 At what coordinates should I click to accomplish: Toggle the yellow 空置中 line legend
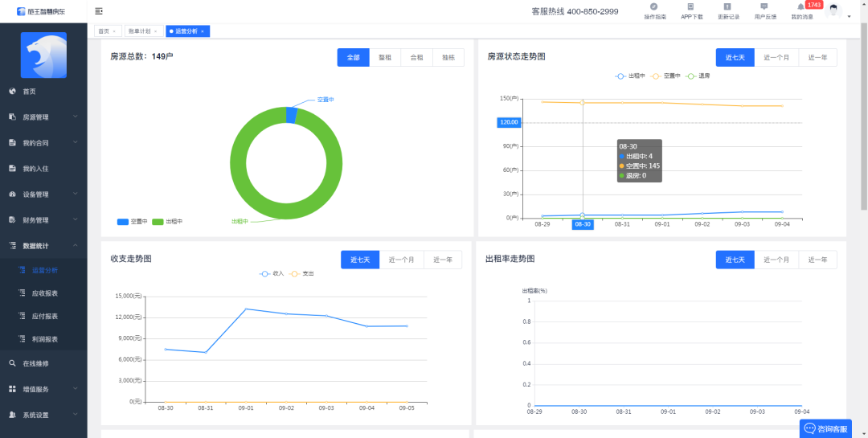[x=665, y=76]
